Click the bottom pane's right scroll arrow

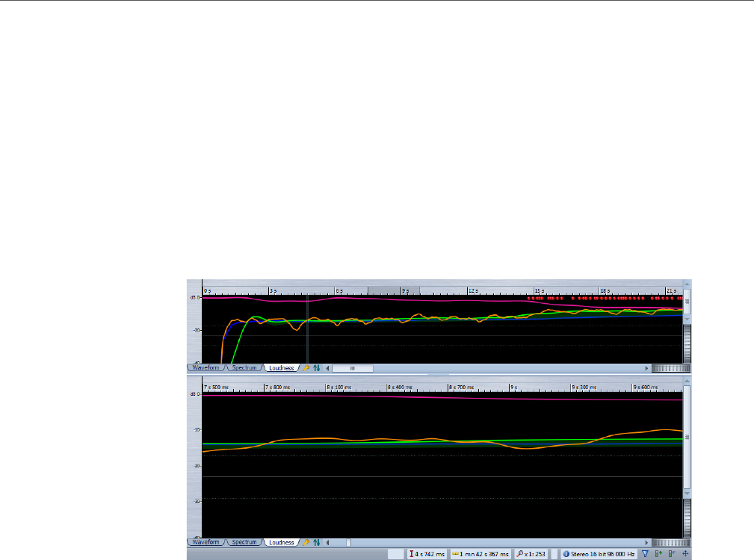coord(647,543)
